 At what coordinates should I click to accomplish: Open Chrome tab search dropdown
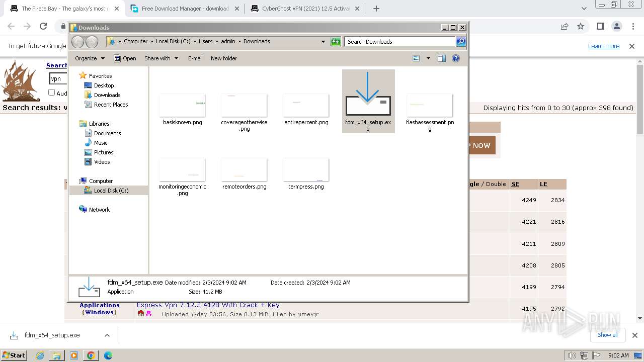coord(584,9)
